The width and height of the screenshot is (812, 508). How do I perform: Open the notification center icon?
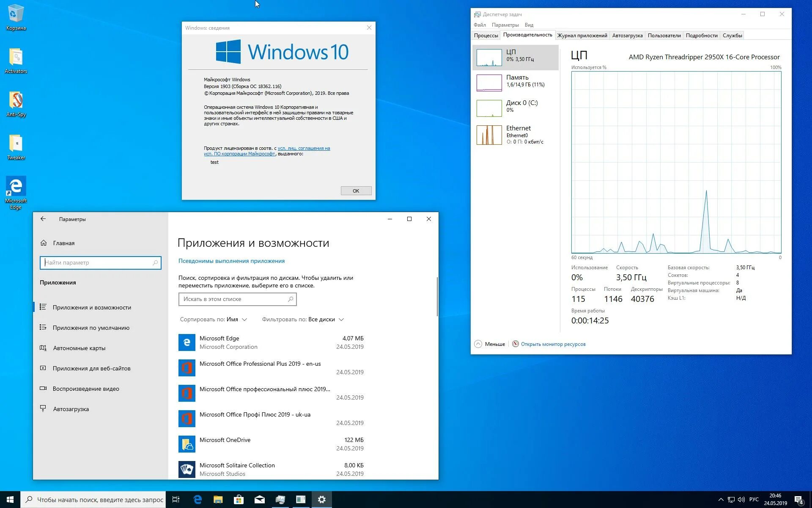point(799,500)
